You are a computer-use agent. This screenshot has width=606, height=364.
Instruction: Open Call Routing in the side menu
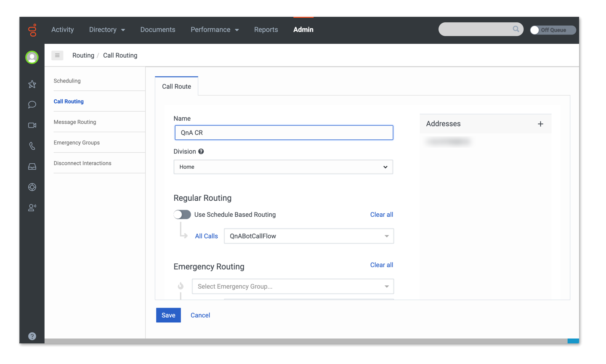69,101
